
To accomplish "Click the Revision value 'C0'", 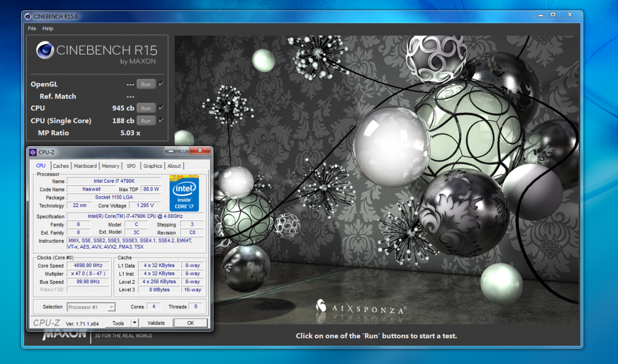I will click(192, 233).
